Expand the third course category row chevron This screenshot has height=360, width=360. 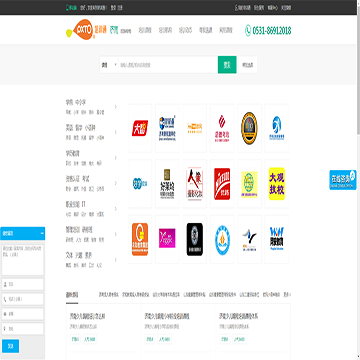116,158
